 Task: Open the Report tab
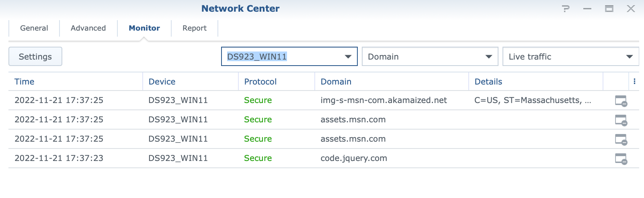[195, 28]
